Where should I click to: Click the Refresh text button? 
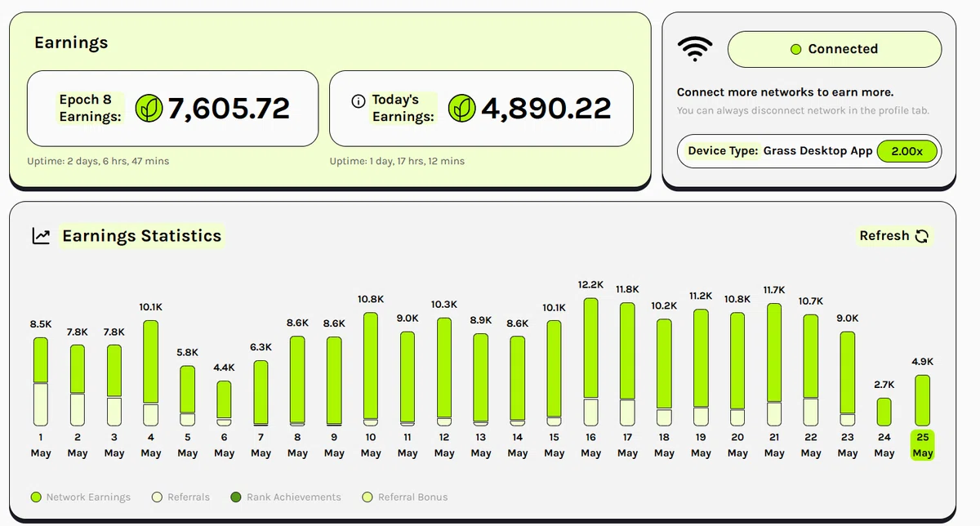pyautogui.click(x=884, y=236)
